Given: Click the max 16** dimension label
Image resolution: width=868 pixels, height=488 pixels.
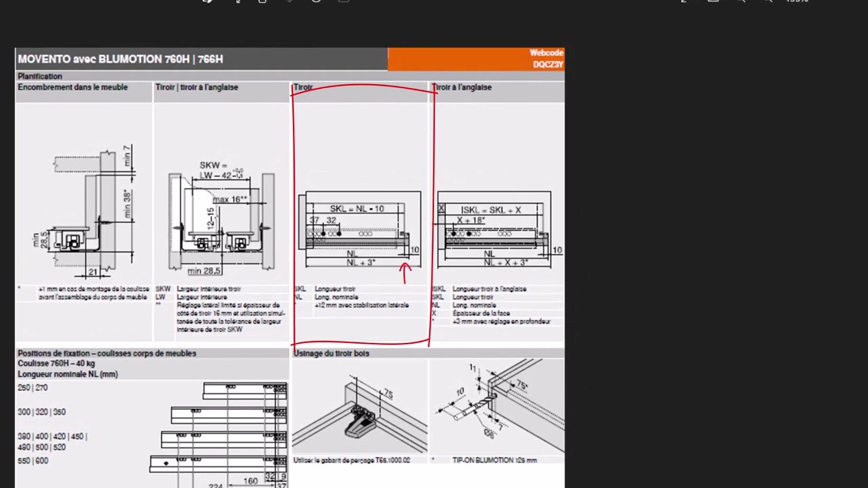Looking at the screenshot, I should click(x=230, y=199).
